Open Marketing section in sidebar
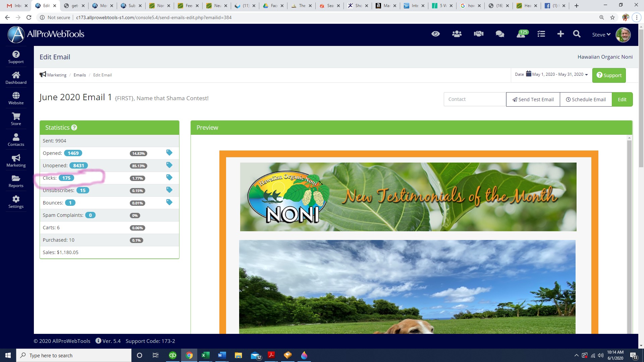644x362 pixels. pyautogui.click(x=16, y=161)
